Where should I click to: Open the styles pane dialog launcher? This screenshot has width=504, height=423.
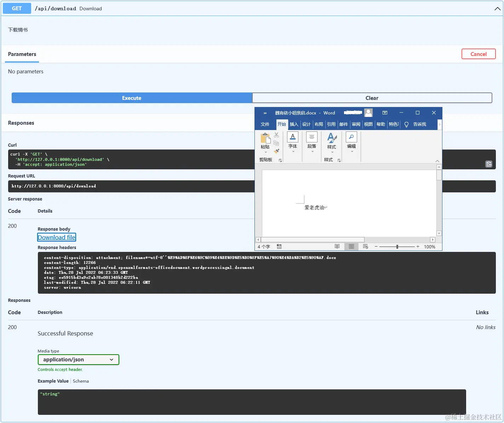click(339, 160)
